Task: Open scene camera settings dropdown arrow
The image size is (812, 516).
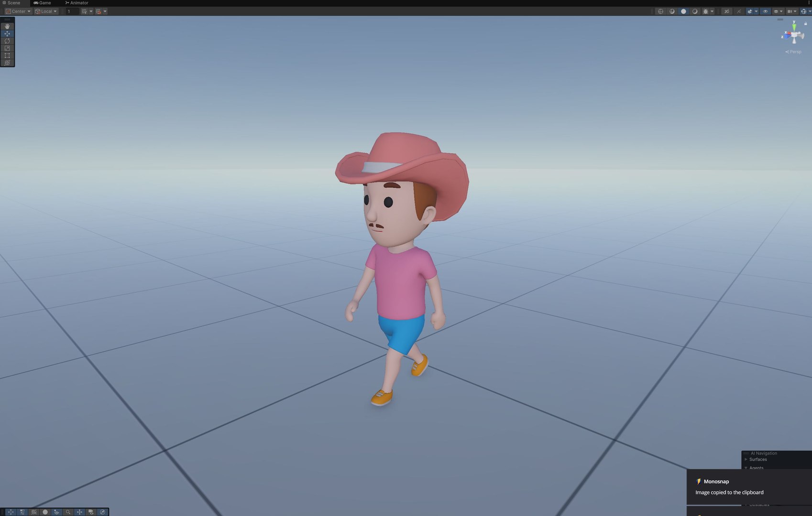Action: pyautogui.click(x=795, y=11)
